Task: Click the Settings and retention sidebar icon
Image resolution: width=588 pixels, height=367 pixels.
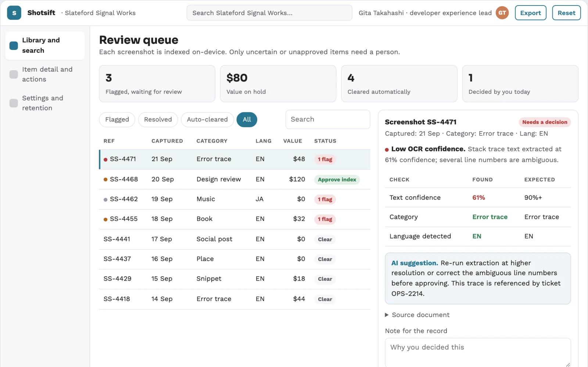Action: 14,103
